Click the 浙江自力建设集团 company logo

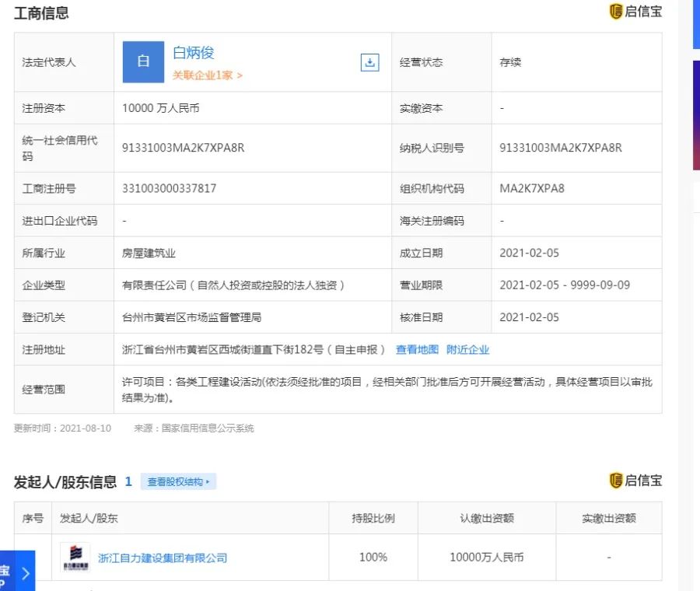point(75,557)
